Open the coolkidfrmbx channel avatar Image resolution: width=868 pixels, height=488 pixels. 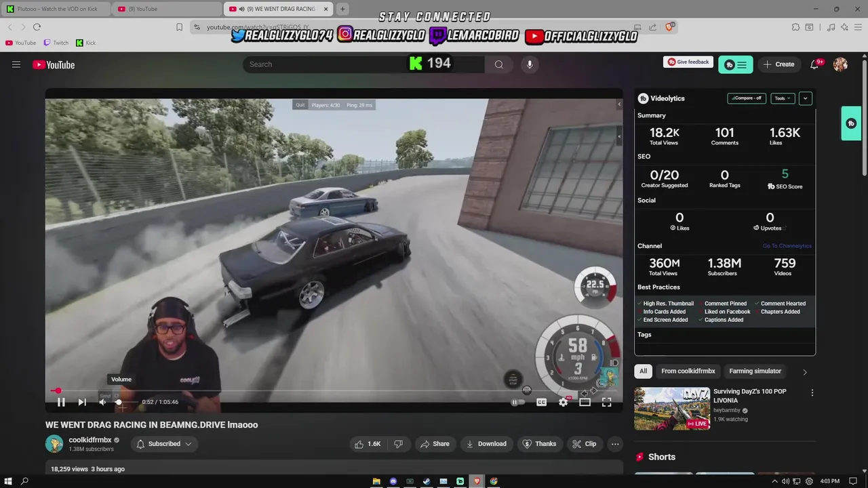pyautogui.click(x=54, y=444)
